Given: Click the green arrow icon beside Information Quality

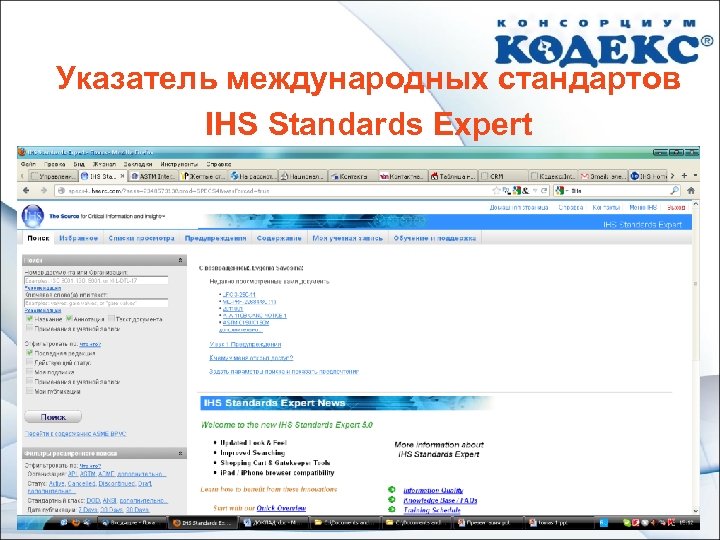Looking at the screenshot, I should point(391,489).
